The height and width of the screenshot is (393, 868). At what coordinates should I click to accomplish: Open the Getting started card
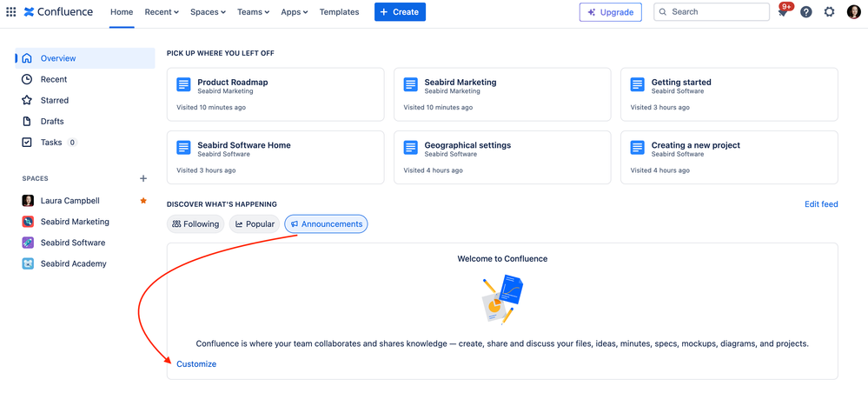(729, 94)
